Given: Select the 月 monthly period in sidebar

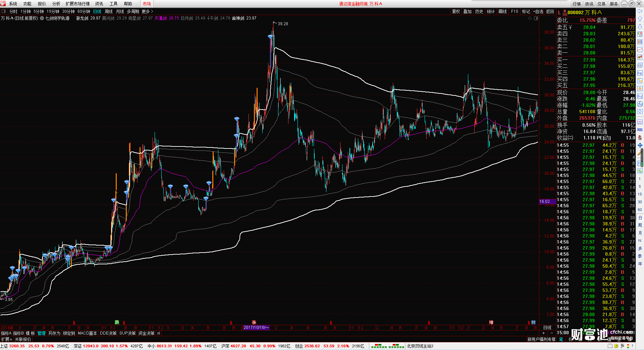Looking at the screenshot, I should pyautogui.click(x=640, y=233).
